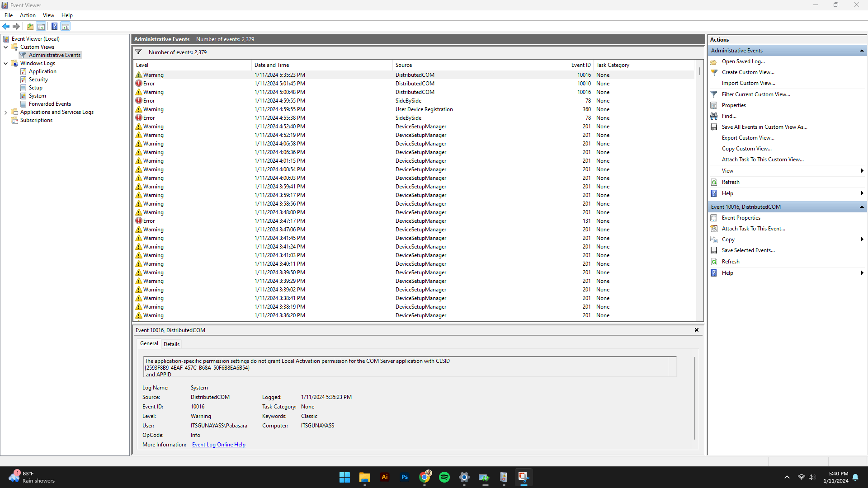Click the filter funnel above event list
Viewport: 868px width, 488px height.
pos(138,52)
